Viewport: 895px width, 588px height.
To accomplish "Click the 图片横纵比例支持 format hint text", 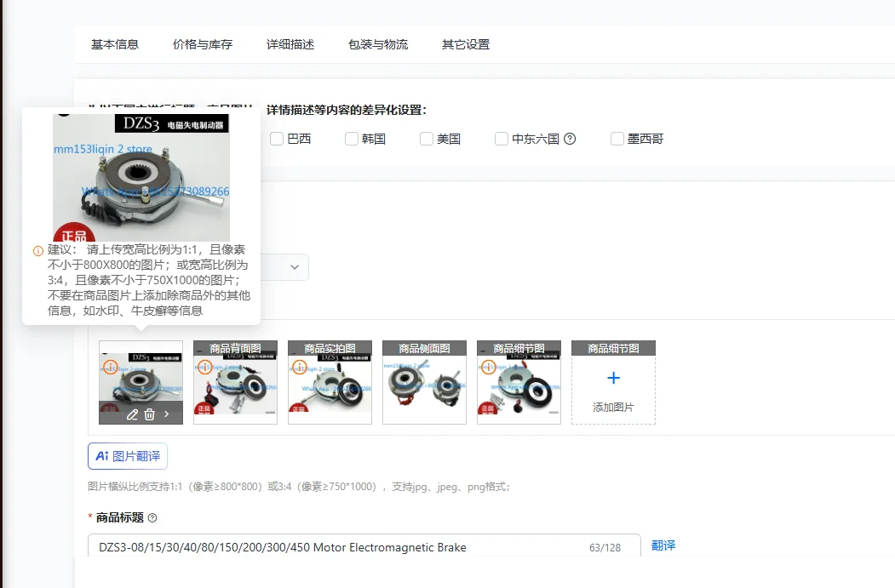I will [299, 487].
